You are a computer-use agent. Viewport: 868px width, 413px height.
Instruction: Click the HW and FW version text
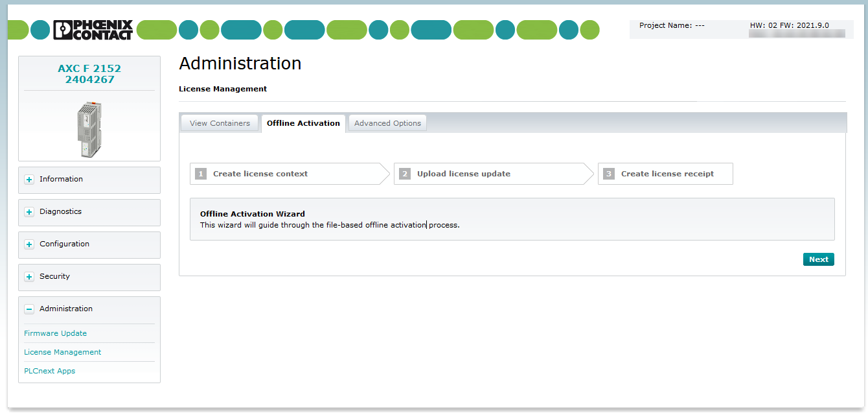point(789,25)
